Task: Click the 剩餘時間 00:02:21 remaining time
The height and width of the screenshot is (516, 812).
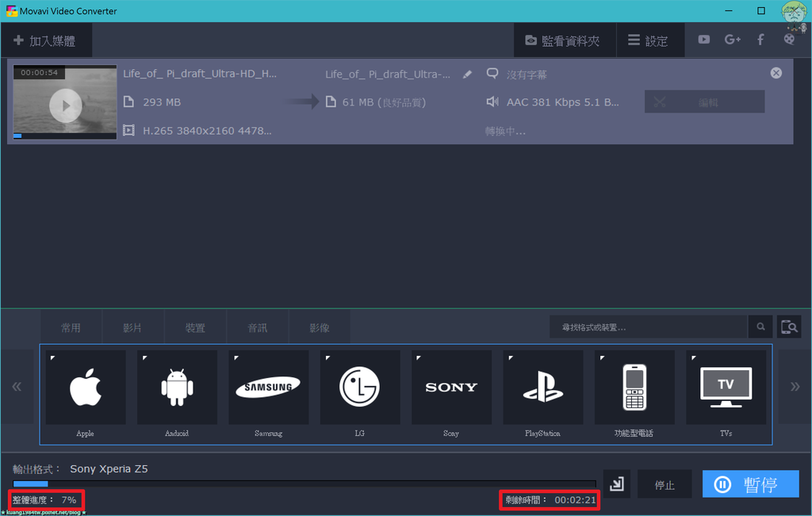Action: coord(550,500)
